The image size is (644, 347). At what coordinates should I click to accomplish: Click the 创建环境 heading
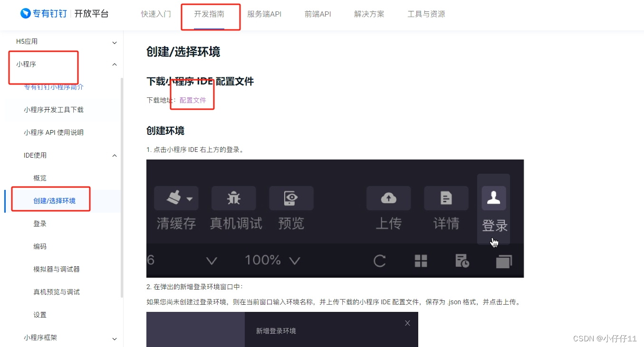[x=165, y=131]
